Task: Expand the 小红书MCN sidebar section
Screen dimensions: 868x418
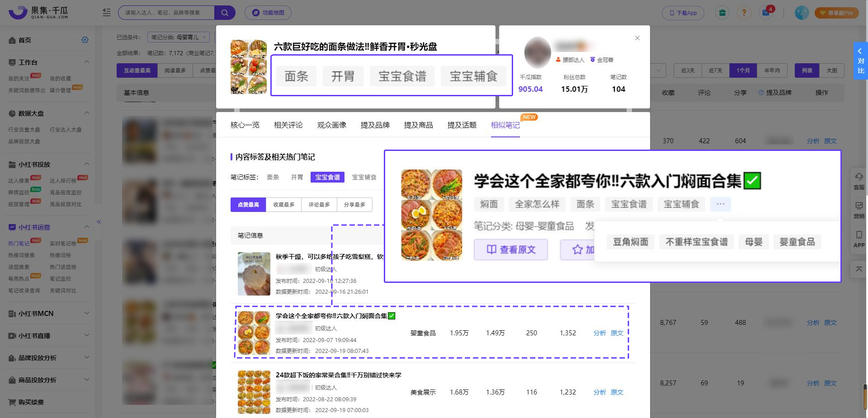Action: pyautogui.click(x=87, y=313)
